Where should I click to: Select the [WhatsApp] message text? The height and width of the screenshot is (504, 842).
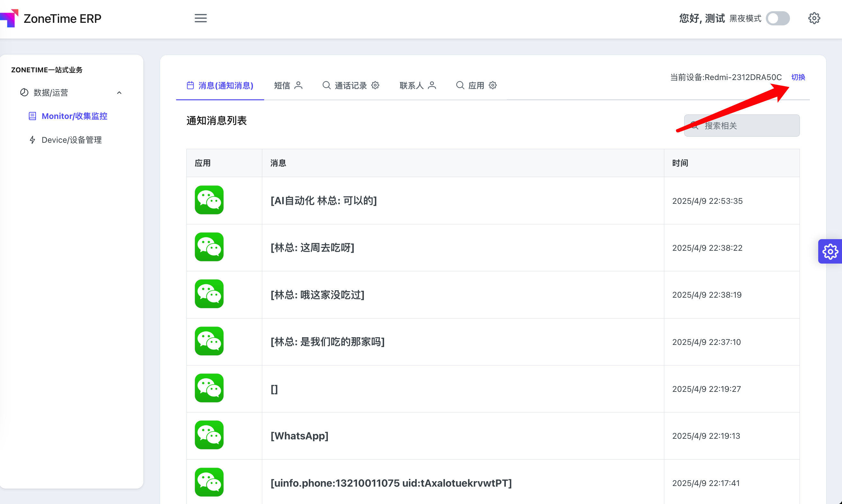point(300,436)
